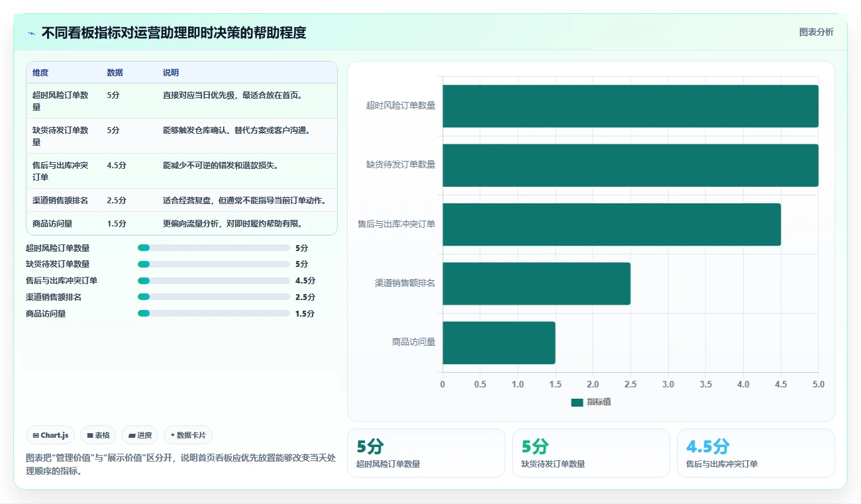Click the 渠道销售额排名 table row label
Image resolution: width=861 pixels, height=504 pixels.
tap(60, 200)
